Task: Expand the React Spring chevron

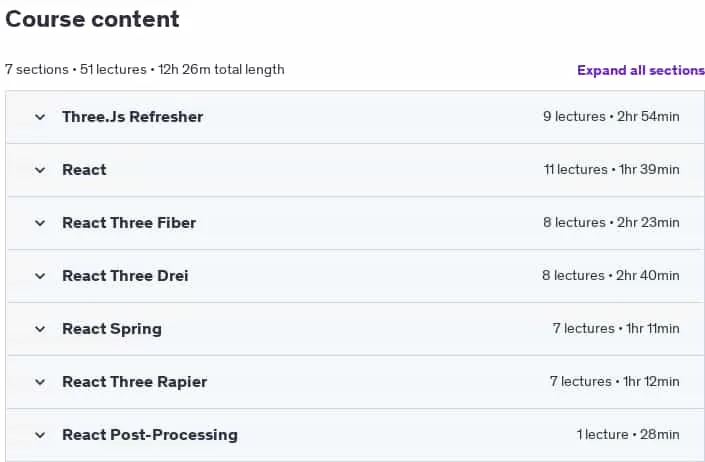Action: [40, 329]
